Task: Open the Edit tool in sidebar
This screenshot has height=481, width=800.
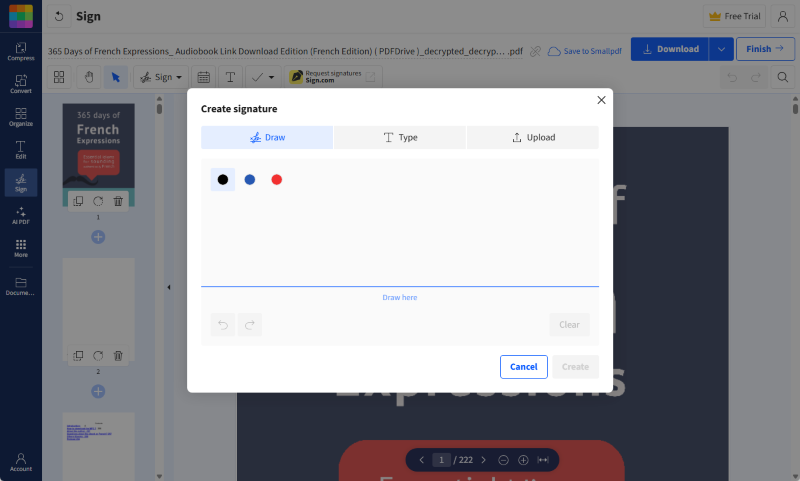Action: (21, 149)
